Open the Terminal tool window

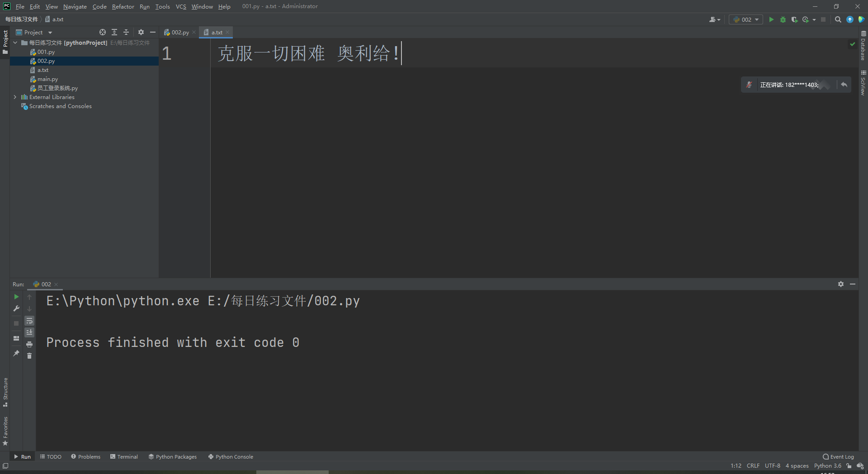[124, 457]
